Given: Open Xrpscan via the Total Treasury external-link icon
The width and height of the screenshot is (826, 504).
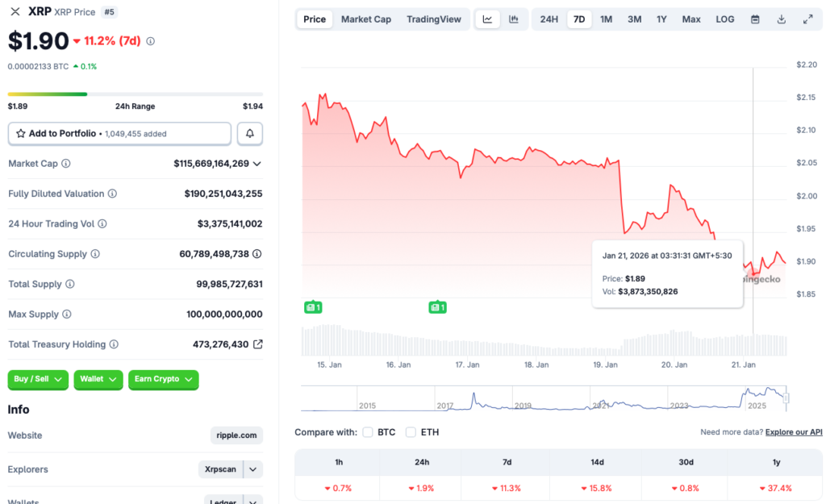Looking at the screenshot, I should (258, 344).
